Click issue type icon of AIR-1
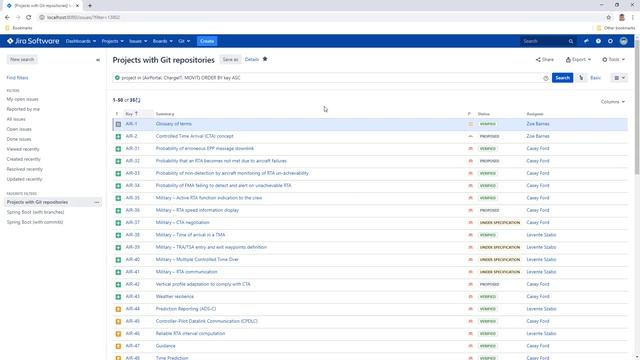The width and height of the screenshot is (640, 360). (118, 124)
